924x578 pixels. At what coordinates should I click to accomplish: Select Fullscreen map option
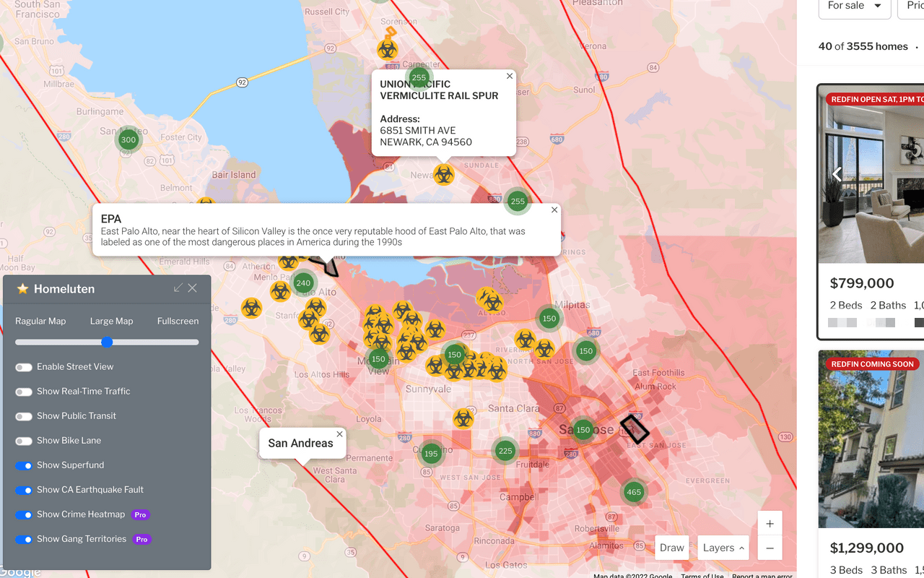click(x=178, y=321)
